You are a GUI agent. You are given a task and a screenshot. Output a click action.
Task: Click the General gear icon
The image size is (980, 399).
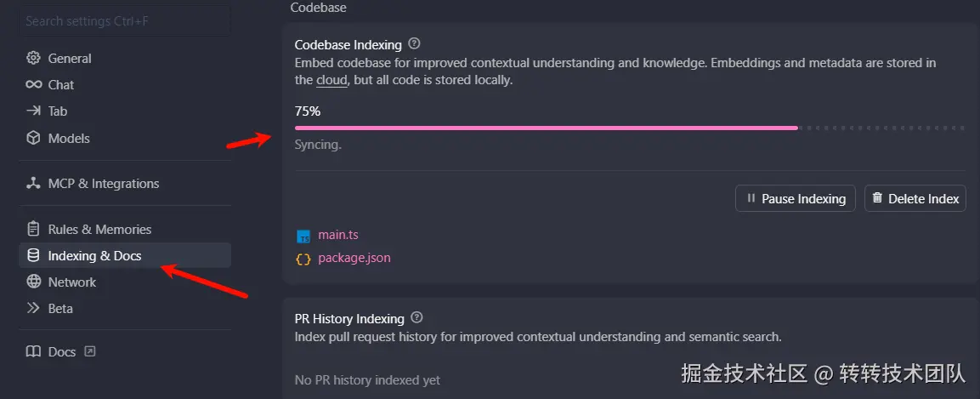[x=33, y=59]
